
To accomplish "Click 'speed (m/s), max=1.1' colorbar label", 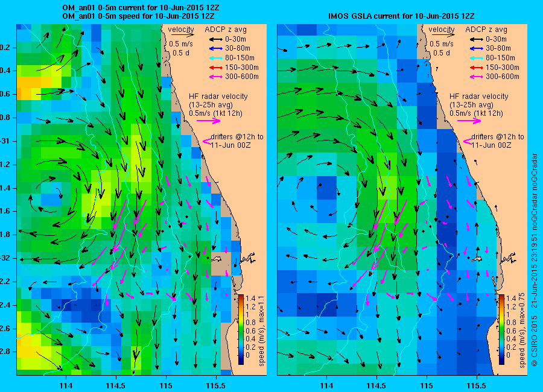I will point(261,330).
